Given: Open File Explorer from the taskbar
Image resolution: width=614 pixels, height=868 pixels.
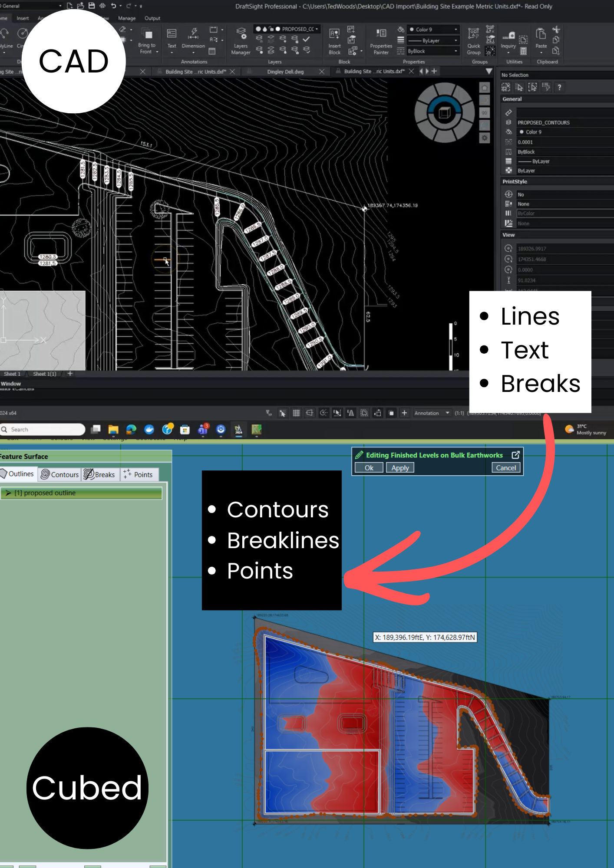Looking at the screenshot, I should click(113, 430).
